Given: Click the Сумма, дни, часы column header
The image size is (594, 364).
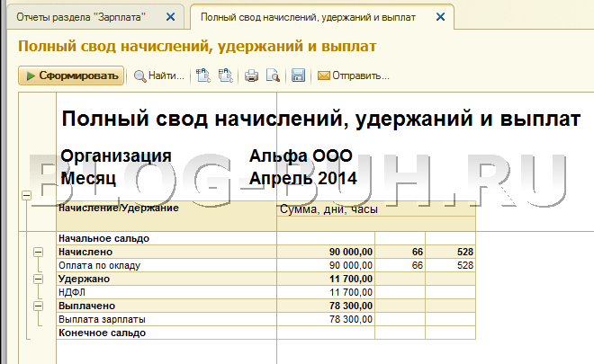Looking at the screenshot, I should [x=376, y=209].
